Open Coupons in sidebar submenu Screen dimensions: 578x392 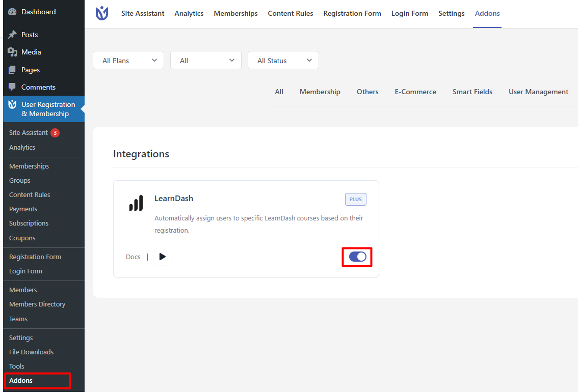tap(22, 238)
